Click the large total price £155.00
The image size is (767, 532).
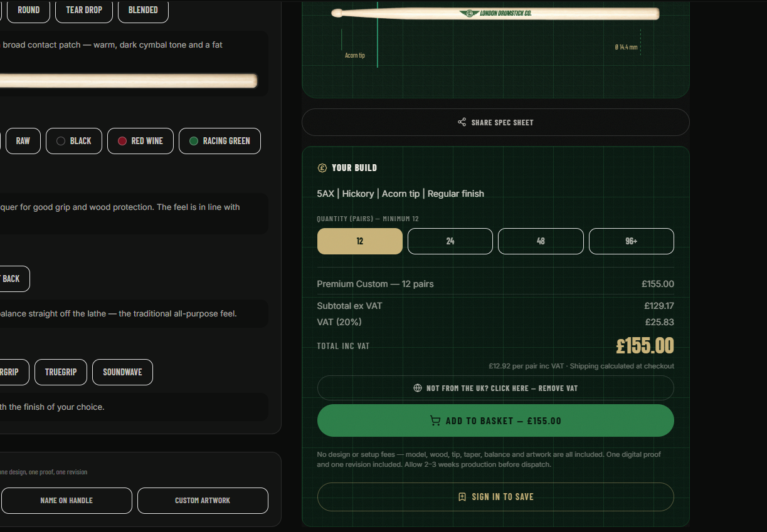click(645, 345)
